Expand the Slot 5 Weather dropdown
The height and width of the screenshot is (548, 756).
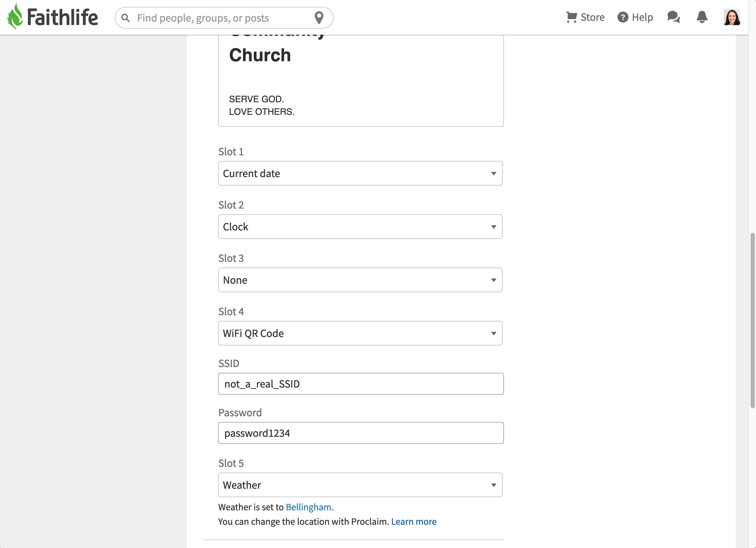[x=360, y=485]
